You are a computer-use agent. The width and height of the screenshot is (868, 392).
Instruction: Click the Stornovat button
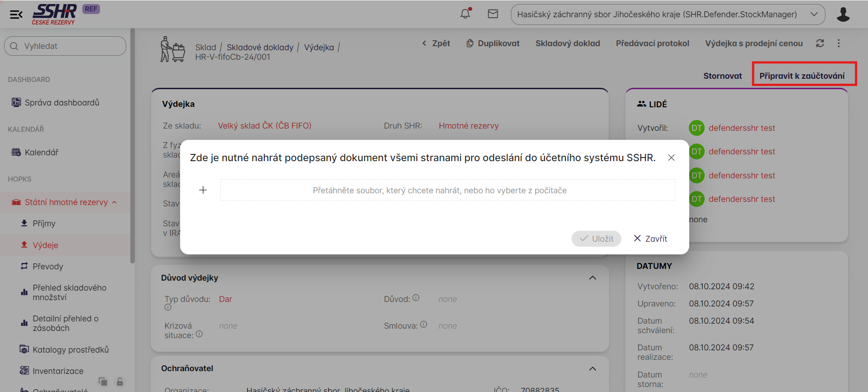[x=722, y=76]
